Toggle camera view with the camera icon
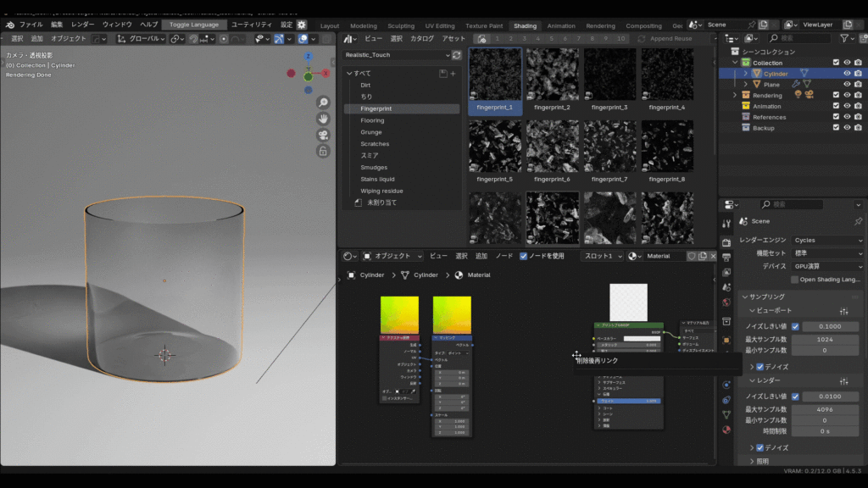This screenshot has height=488, width=868. tap(323, 135)
